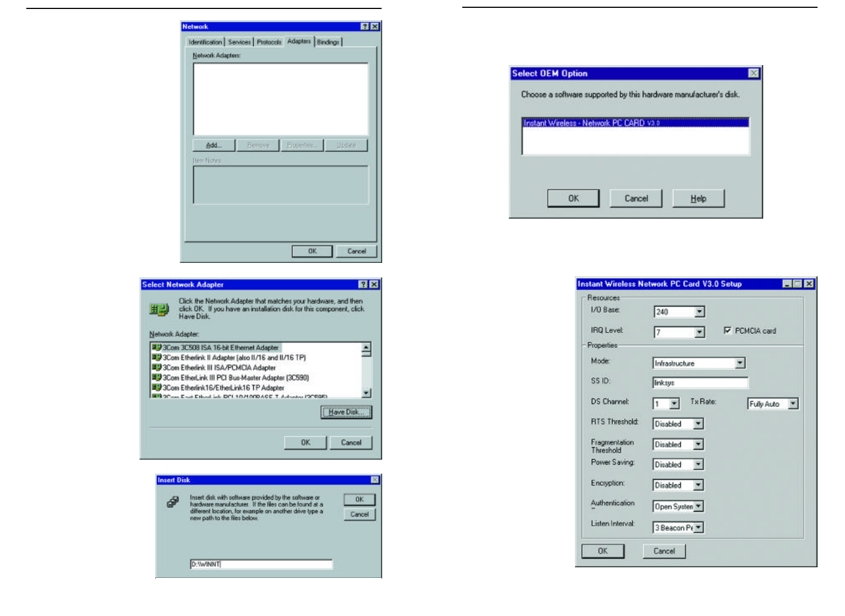Click Cancel in the Network dialog
Screen dimensions: 845x616
[x=356, y=251]
